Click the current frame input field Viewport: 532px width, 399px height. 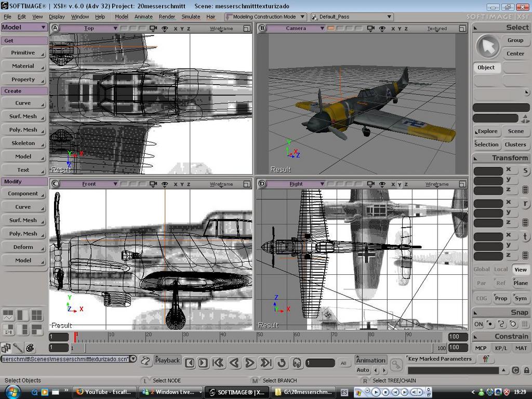320,363
